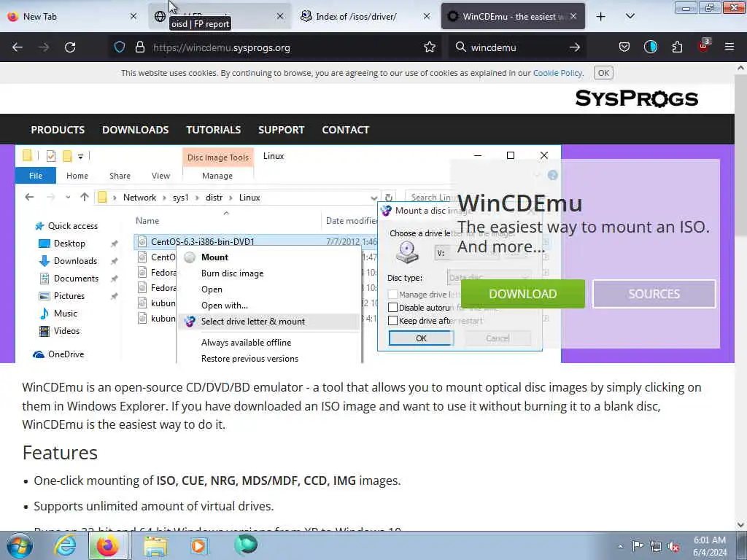The height and width of the screenshot is (560, 747).
Task: Open the PRODUCTS menu
Action: pyautogui.click(x=58, y=130)
